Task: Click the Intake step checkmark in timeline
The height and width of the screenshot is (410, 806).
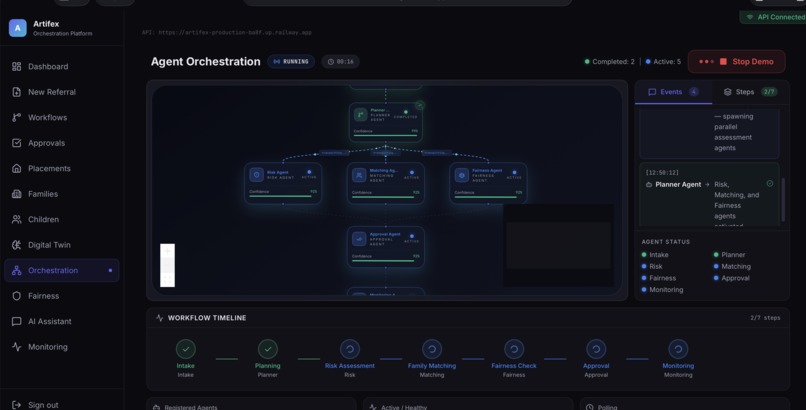Action: pyautogui.click(x=186, y=349)
